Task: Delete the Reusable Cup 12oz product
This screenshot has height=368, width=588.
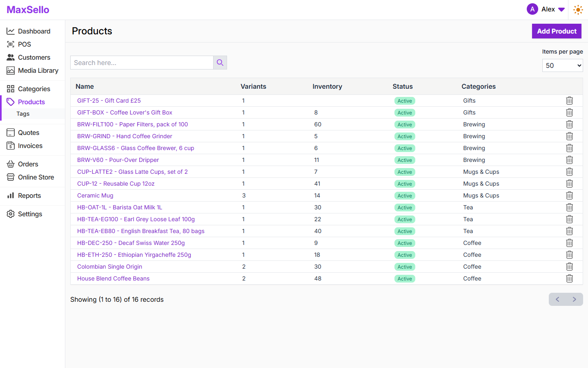Action: coord(569,184)
